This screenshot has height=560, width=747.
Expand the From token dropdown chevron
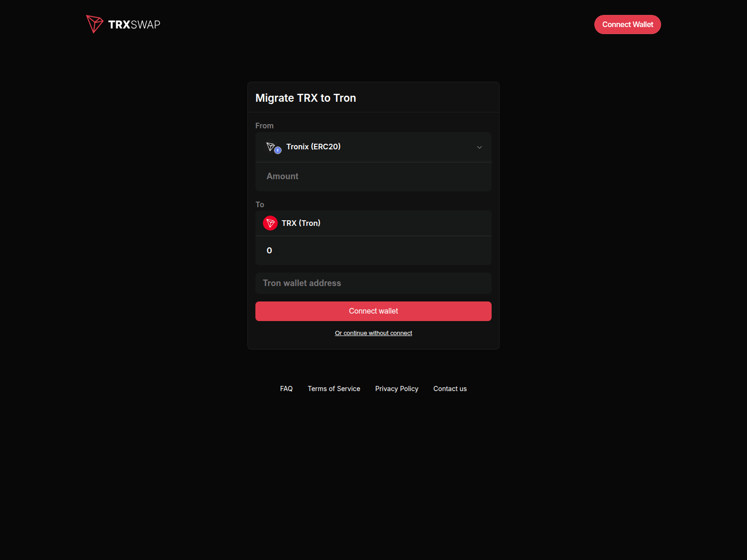click(479, 147)
